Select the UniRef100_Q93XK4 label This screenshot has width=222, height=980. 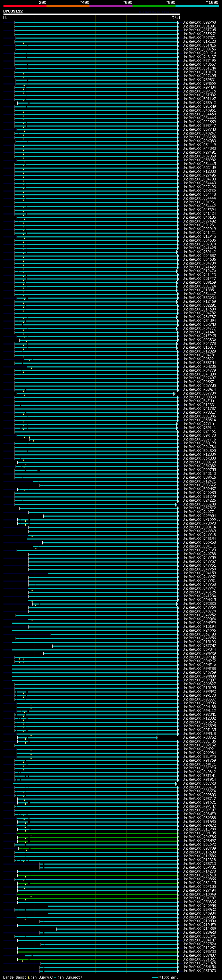[199, 527]
